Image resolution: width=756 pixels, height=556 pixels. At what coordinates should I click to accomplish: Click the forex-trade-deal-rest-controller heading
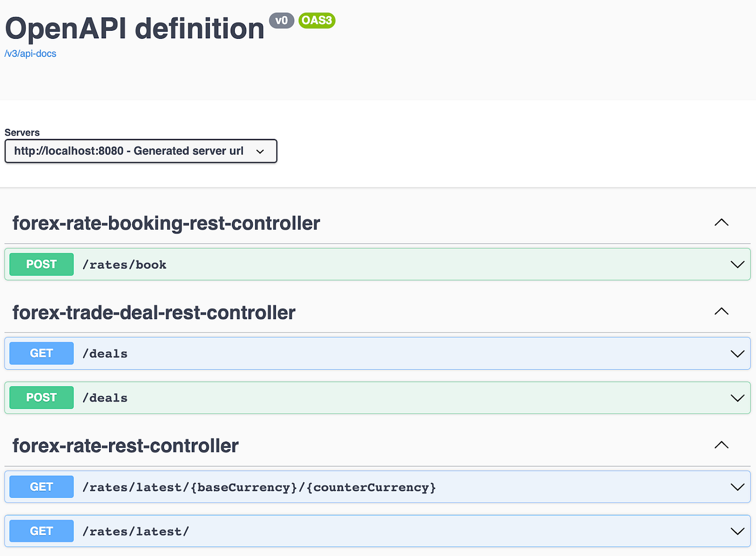pos(154,312)
